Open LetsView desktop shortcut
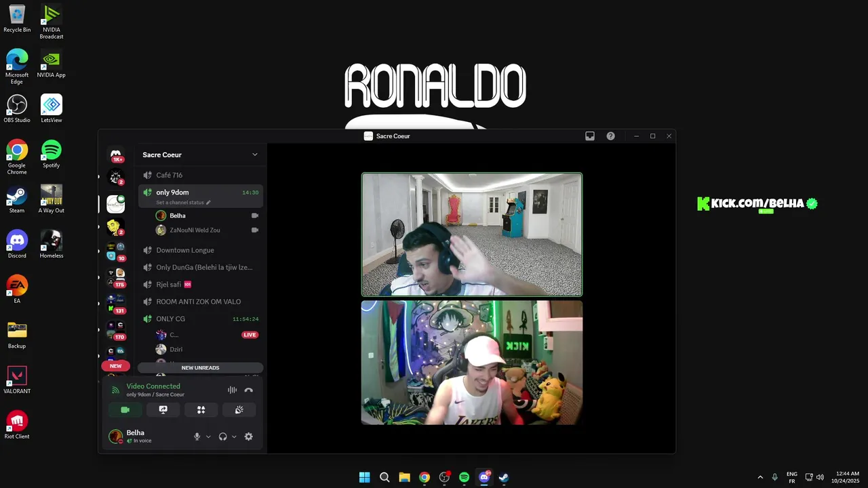The width and height of the screenshot is (868, 488). [52, 108]
